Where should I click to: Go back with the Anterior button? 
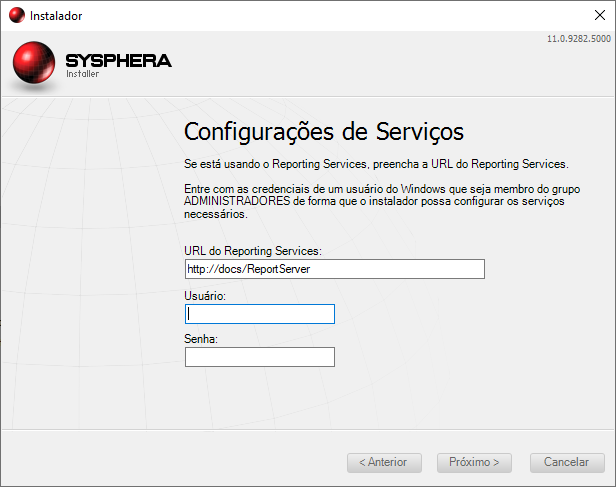pos(384,463)
